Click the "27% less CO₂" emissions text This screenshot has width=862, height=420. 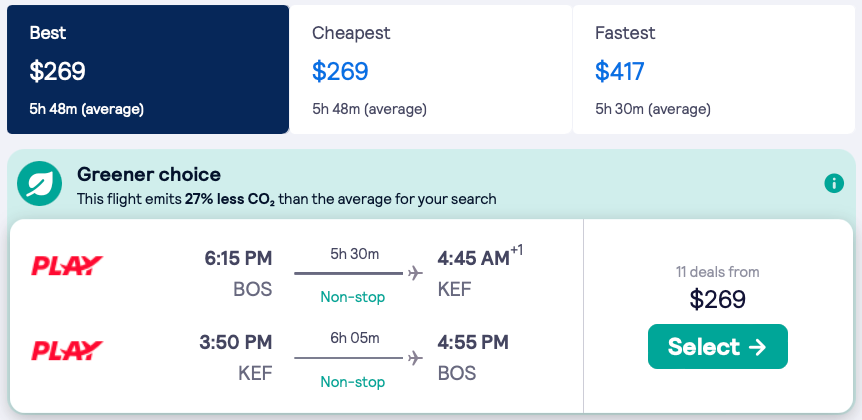tap(229, 199)
